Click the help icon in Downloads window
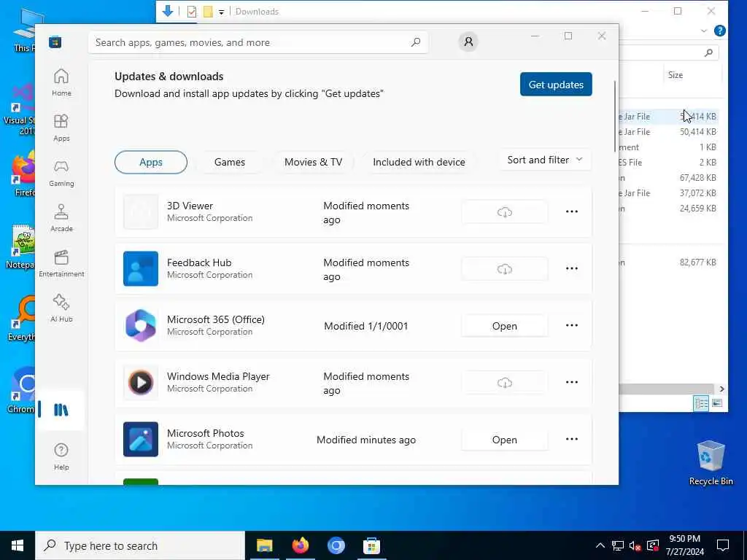The width and height of the screenshot is (747, 560). (720, 31)
